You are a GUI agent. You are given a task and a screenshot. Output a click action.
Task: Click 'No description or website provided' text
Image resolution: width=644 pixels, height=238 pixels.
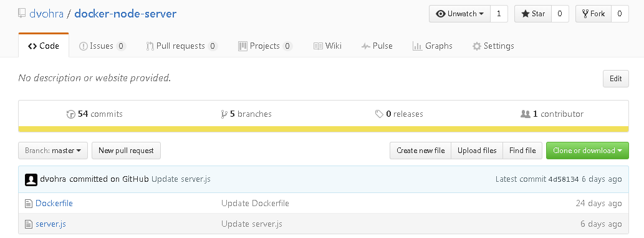pos(95,78)
